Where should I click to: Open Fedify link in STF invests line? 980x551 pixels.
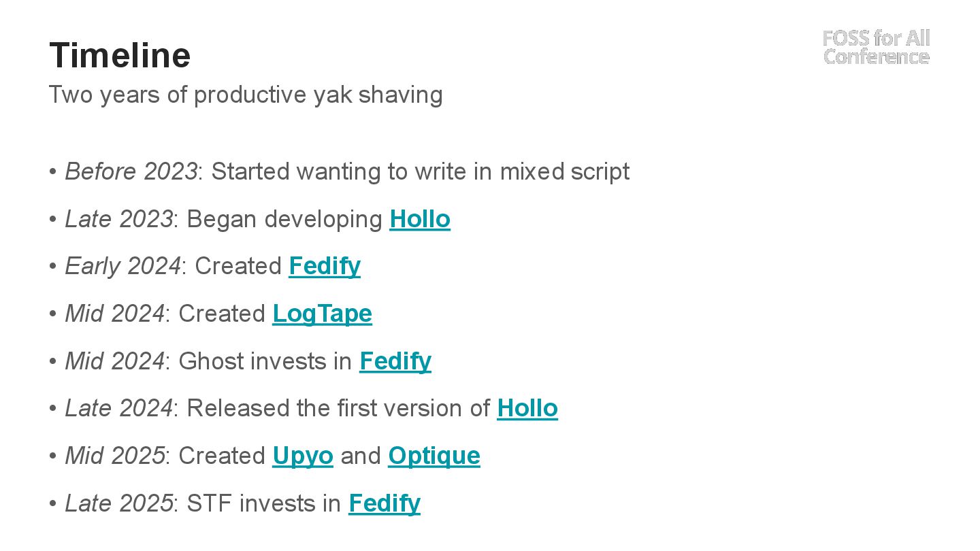click(385, 503)
